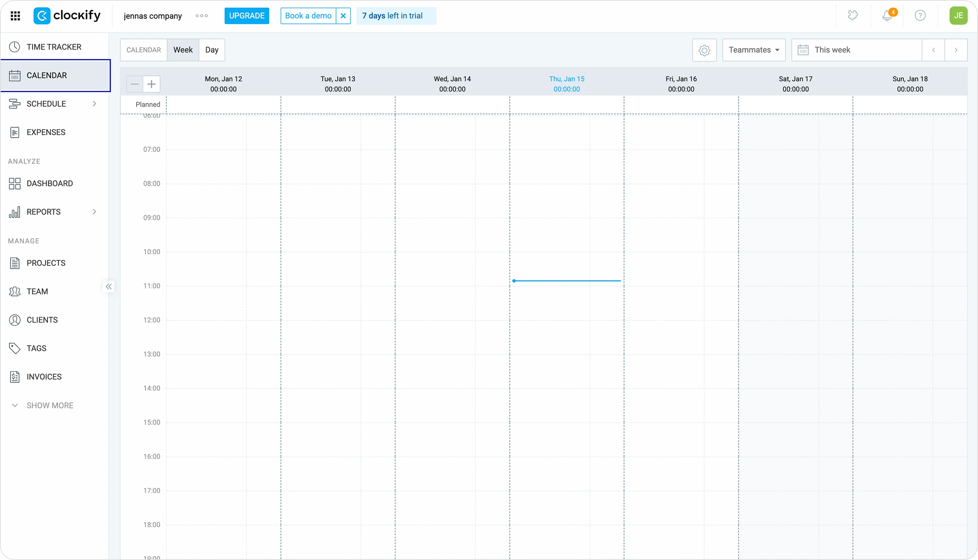Open the JE user avatar menu
Screen dimensions: 978x560
click(958, 16)
